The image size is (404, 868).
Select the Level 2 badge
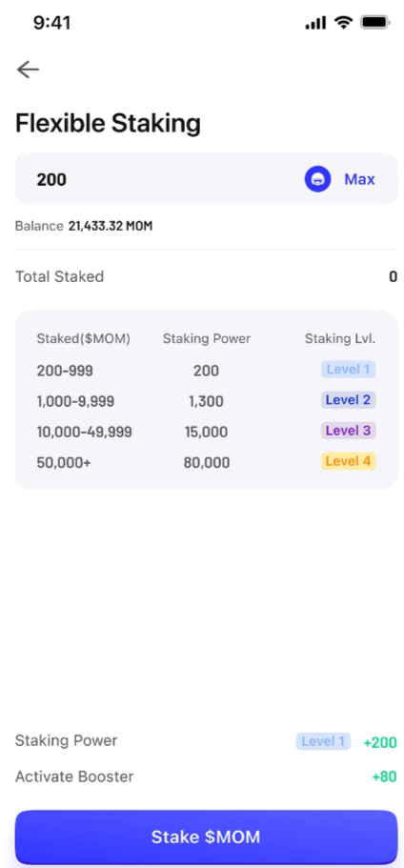click(x=348, y=399)
